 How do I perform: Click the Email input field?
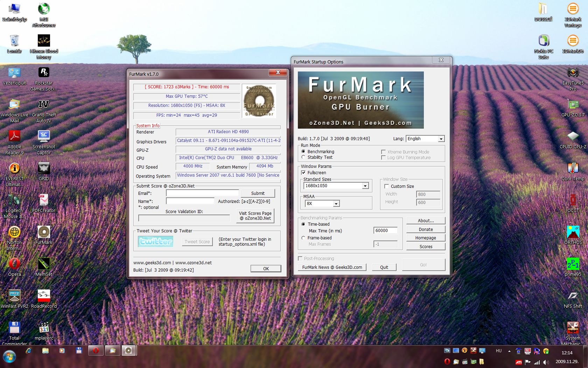pyautogui.click(x=202, y=193)
